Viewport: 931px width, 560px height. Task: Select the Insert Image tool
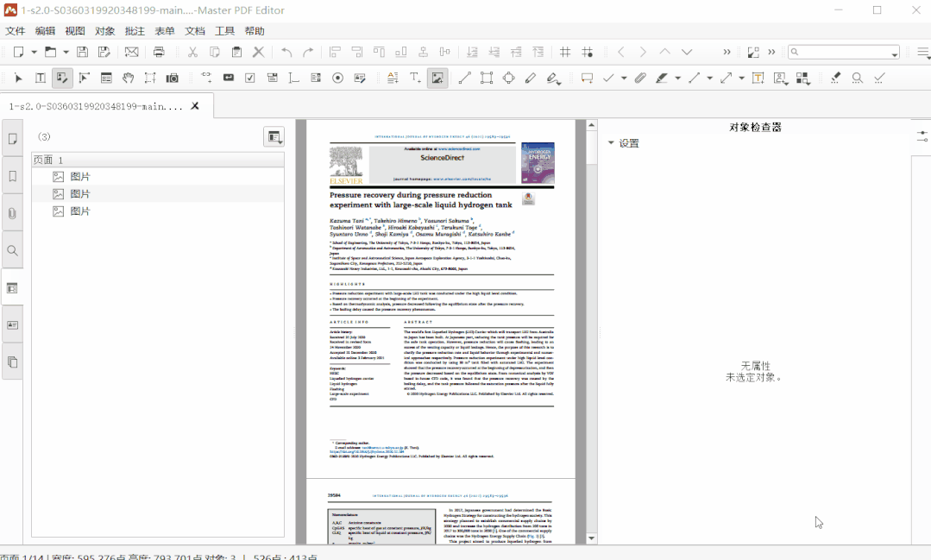coord(437,78)
